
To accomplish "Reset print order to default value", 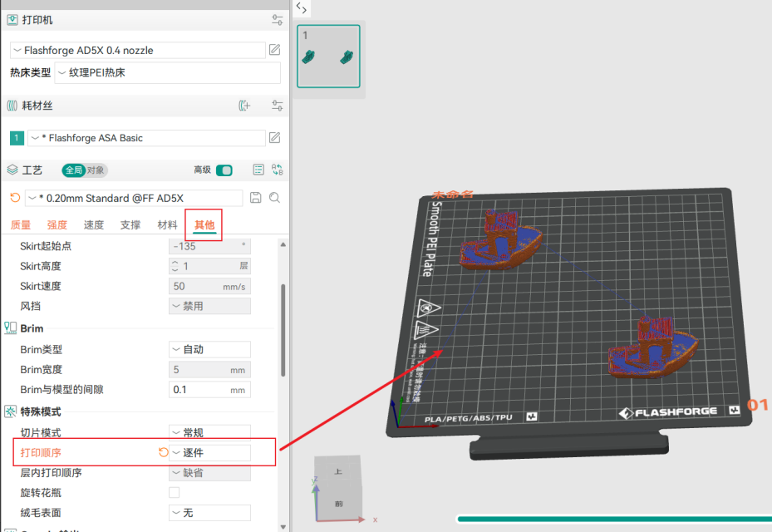I will 164,453.
